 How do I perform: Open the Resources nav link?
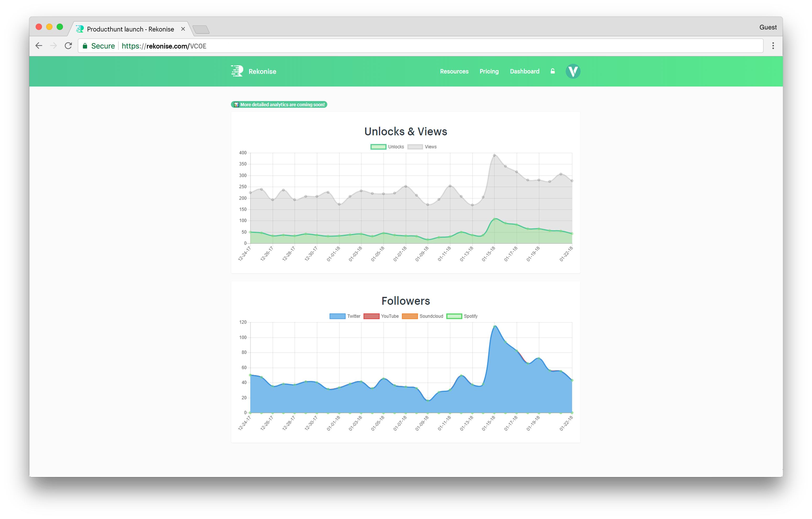click(x=454, y=72)
